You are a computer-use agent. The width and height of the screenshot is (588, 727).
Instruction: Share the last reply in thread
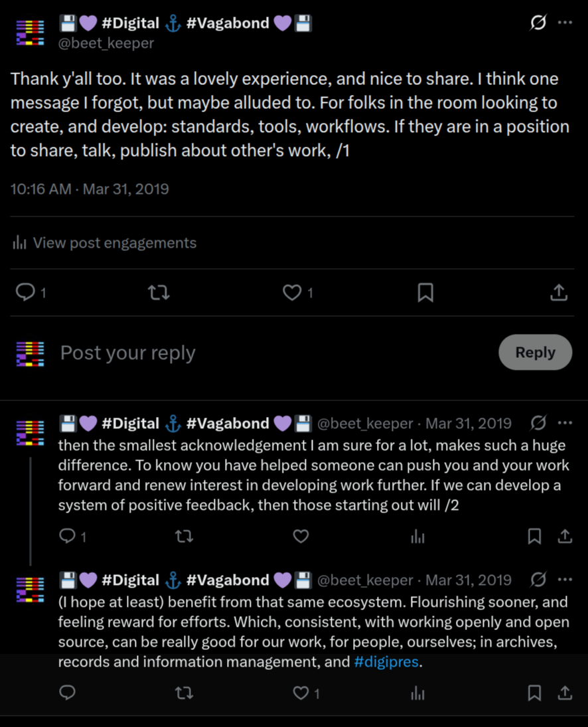565,693
